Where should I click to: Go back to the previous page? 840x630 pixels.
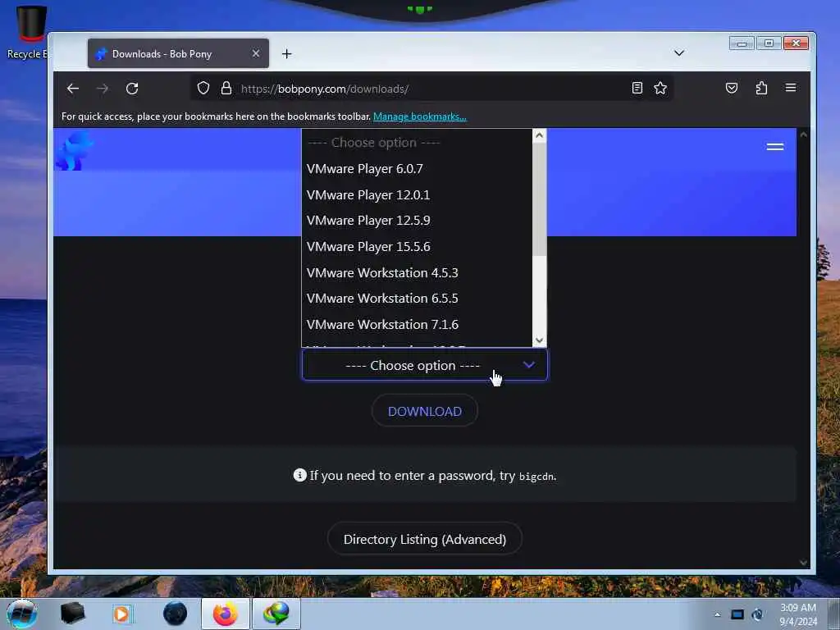[x=73, y=89]
